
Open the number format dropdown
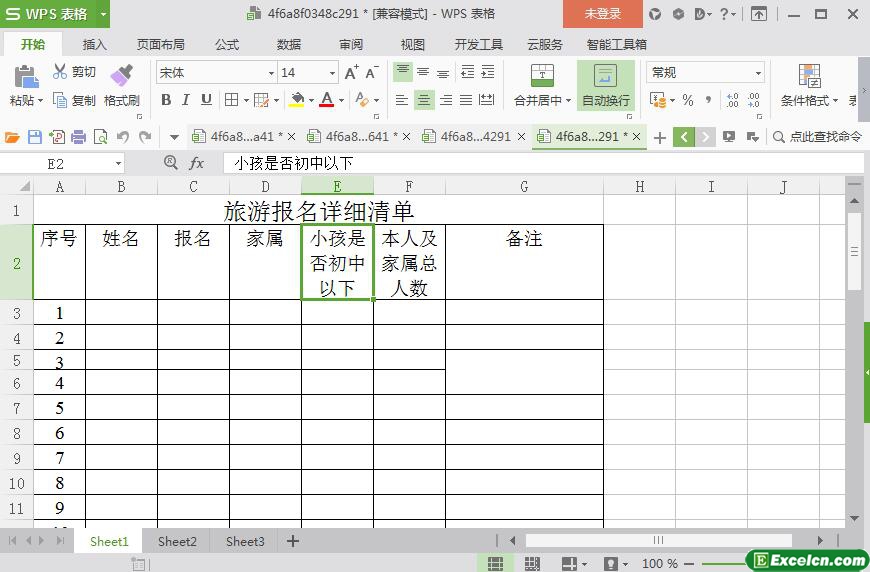click(758, 73)
